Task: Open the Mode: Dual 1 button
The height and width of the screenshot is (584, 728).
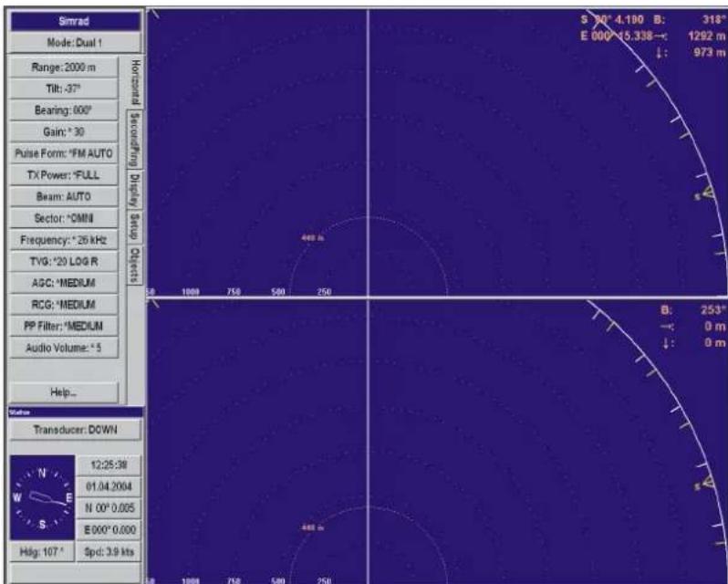Action: 75,43
